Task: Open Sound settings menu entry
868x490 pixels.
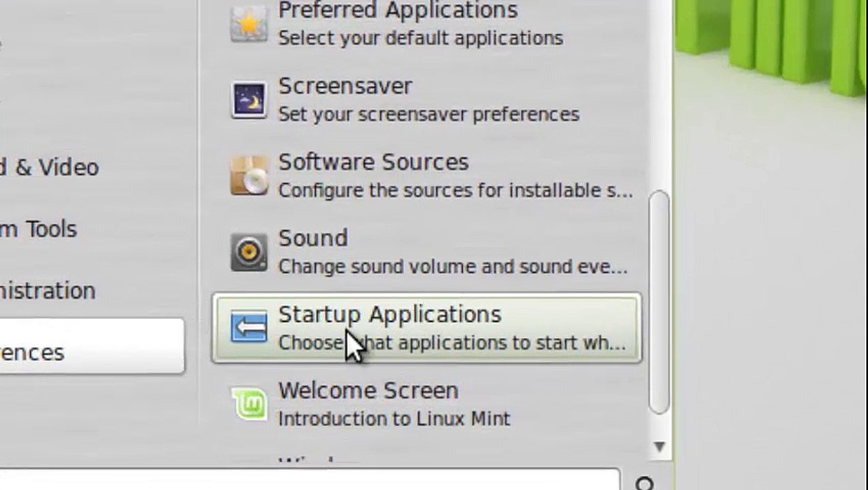Action: pos(427,252)
